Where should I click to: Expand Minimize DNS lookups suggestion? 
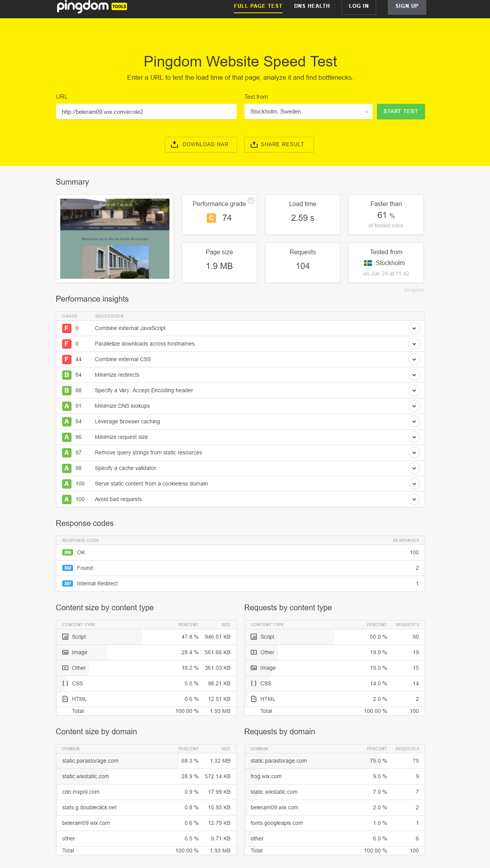click(414, 406)
